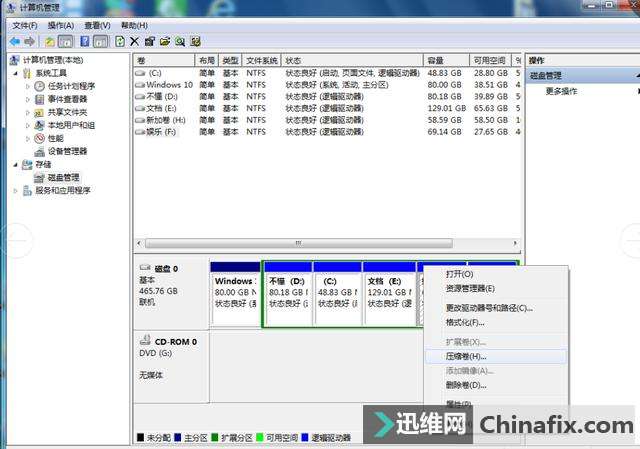This screenshot has height=449, width=640.
Task: Select 计算机管理(本地) root node
Action: click(x=53, y=60)
